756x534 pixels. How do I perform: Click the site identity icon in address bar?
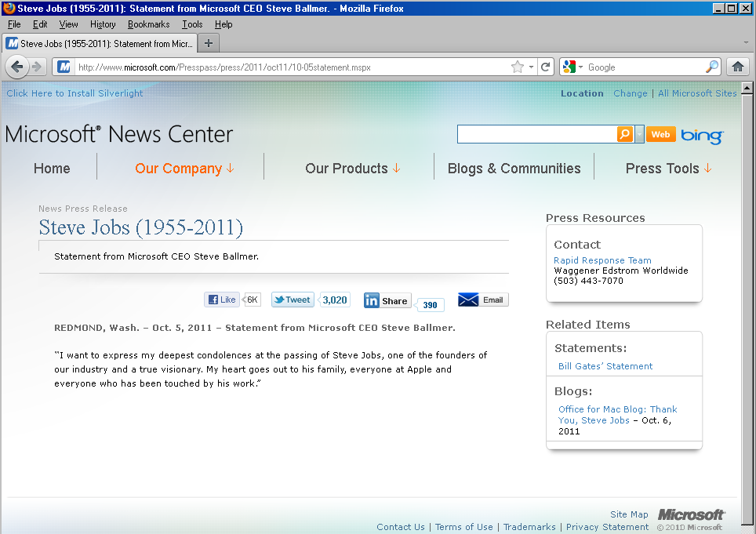click(64, 67)
